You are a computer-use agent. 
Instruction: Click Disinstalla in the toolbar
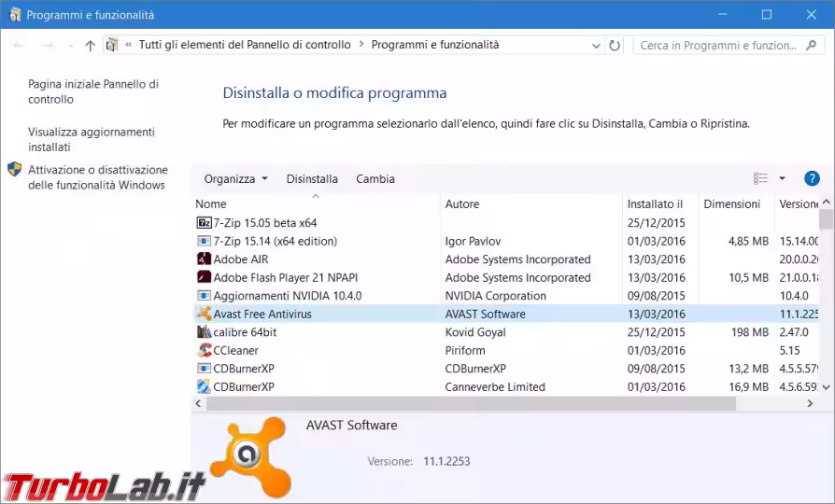312,179
